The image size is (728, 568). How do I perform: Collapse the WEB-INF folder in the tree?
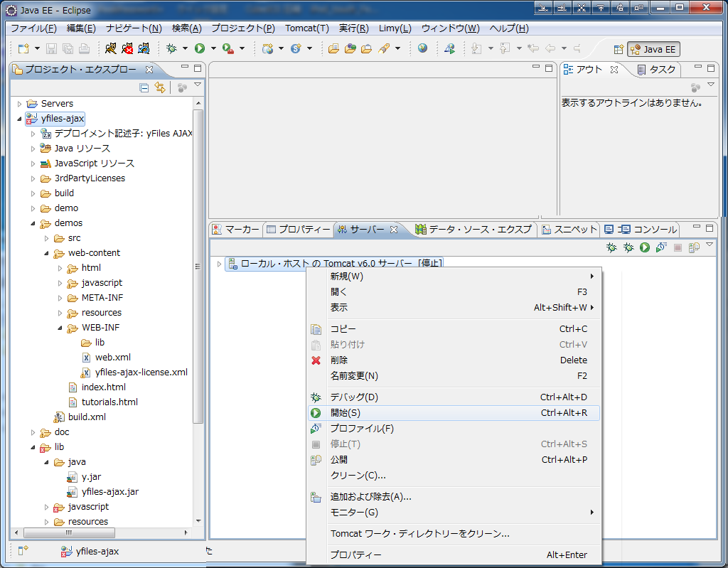(x=60, y=328)
